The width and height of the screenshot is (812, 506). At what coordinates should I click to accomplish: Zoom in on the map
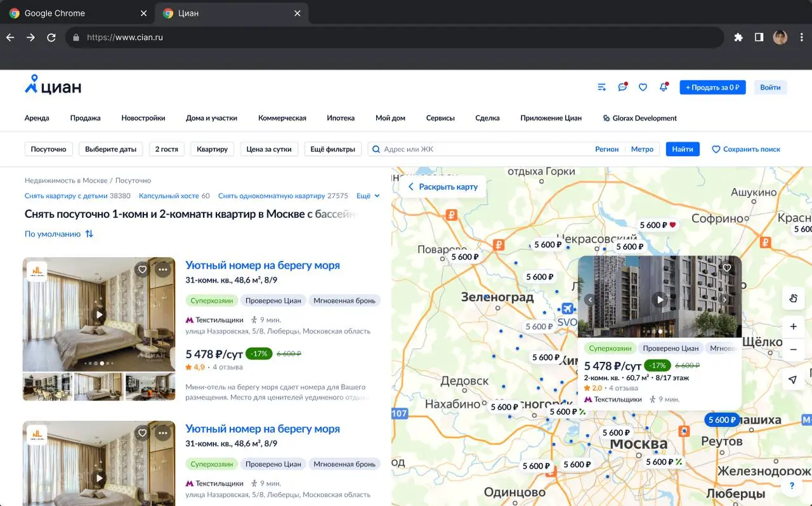[793, 327]
